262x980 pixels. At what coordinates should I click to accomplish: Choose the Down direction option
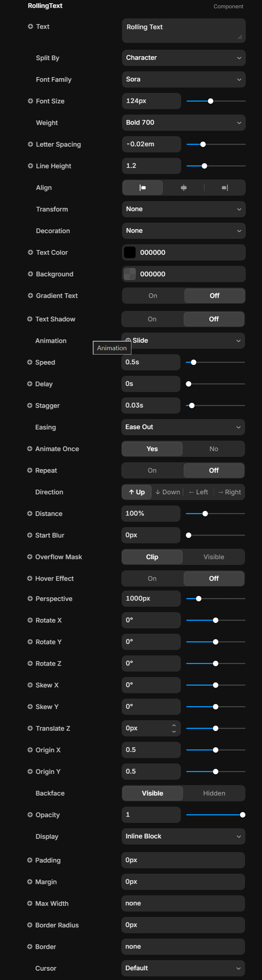coord(167,492)
